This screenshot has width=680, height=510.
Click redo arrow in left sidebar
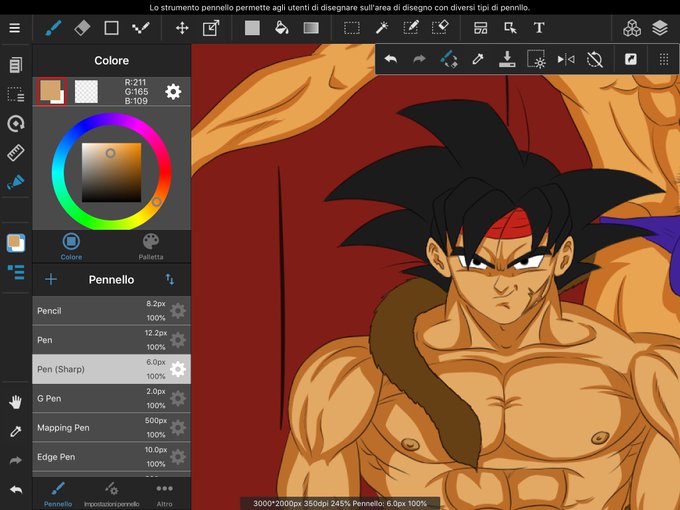tap(16, 461)
